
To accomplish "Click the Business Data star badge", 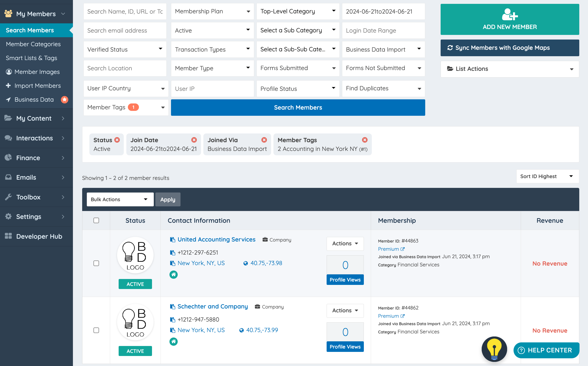I will (64, 100).
